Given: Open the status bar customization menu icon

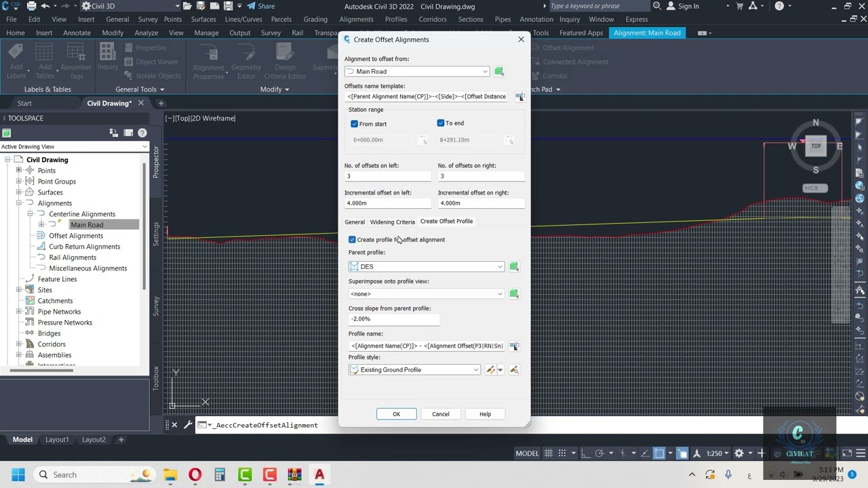Looking at the screenshot, I should pos(860,453).
